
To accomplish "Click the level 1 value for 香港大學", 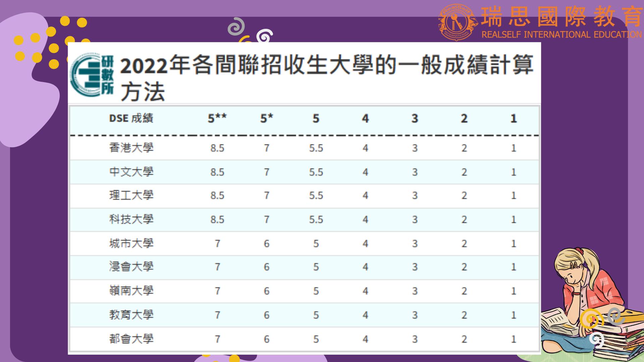I will [514, 148].
